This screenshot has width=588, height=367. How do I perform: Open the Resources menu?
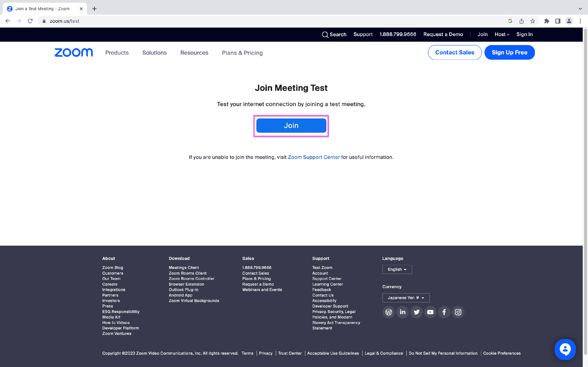point(194,53)
